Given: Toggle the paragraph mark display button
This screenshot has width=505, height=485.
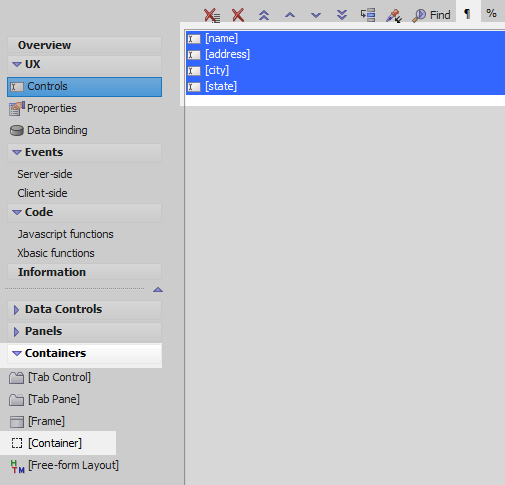Looking at the screenshot, I should 467,14.
